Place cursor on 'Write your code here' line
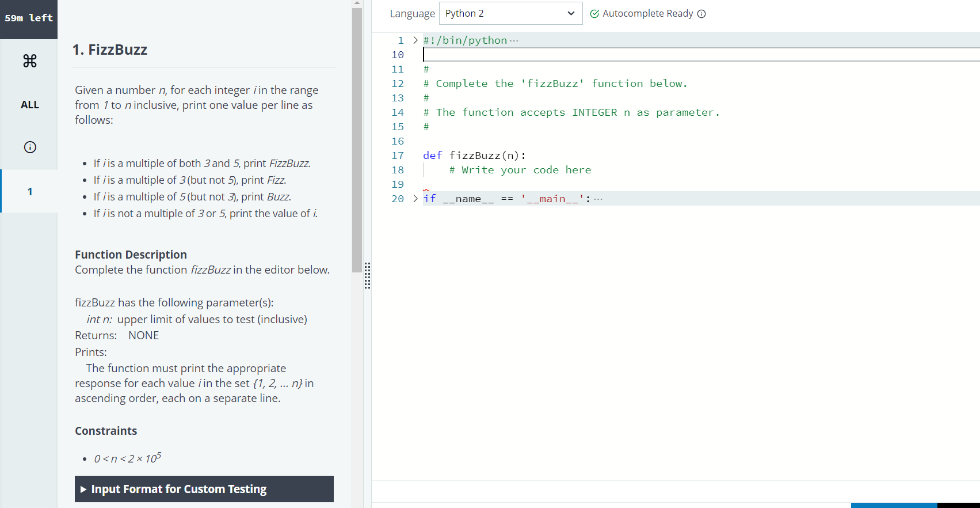The width and height of the screenshot is (980, 508). coord(520,170)
